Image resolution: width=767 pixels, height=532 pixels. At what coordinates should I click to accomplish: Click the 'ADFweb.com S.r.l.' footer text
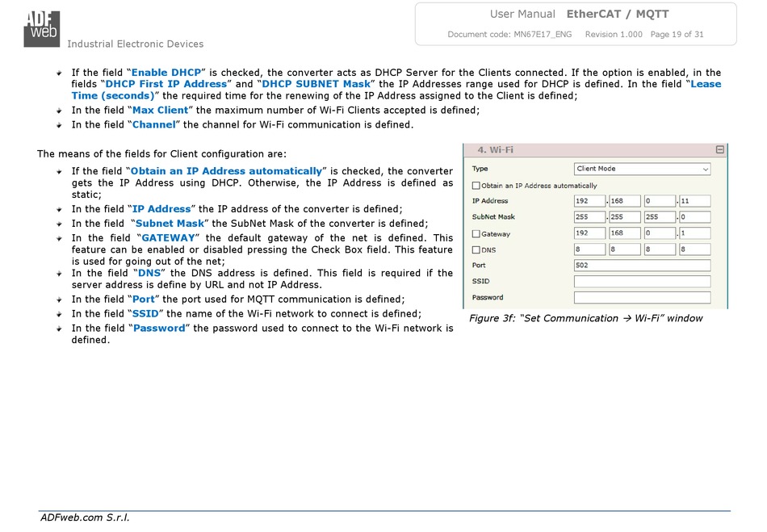click(x=85, y=517)
